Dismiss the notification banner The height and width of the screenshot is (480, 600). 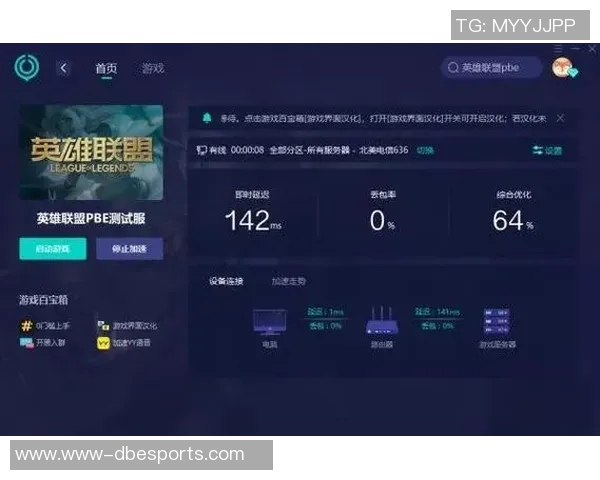click(560, 118)
